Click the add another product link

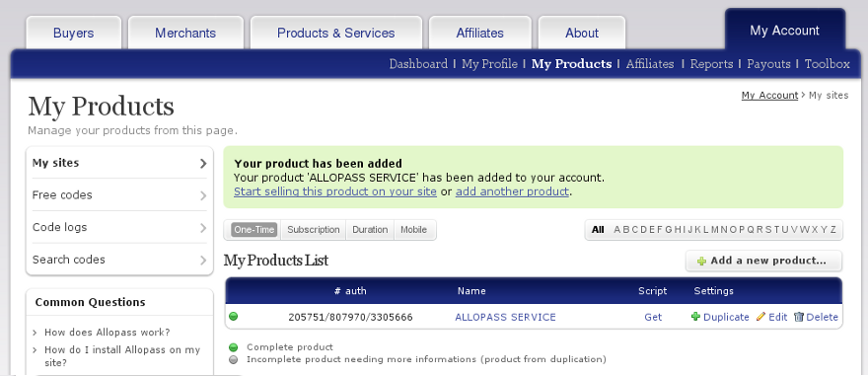(512, 191)
